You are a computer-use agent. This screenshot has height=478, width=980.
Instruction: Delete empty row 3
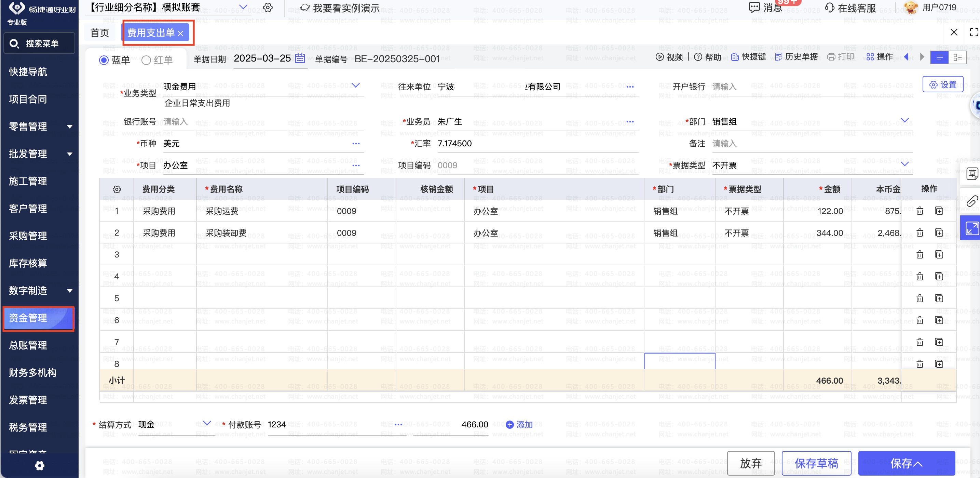point(920,255)
